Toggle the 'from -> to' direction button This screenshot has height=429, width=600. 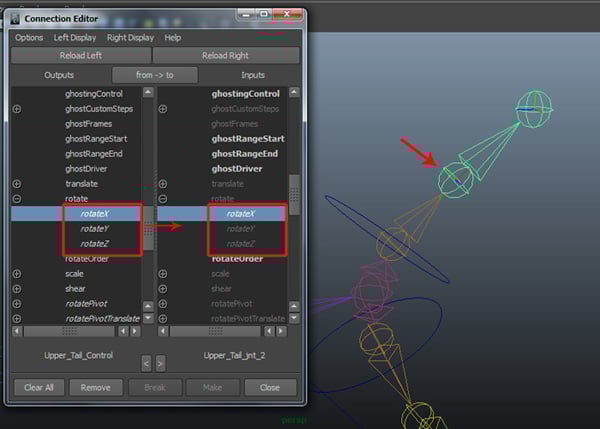[154, 75]
